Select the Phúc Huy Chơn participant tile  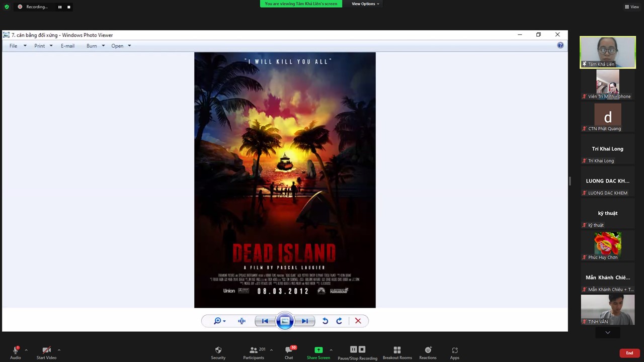click(x=608, y=245)
